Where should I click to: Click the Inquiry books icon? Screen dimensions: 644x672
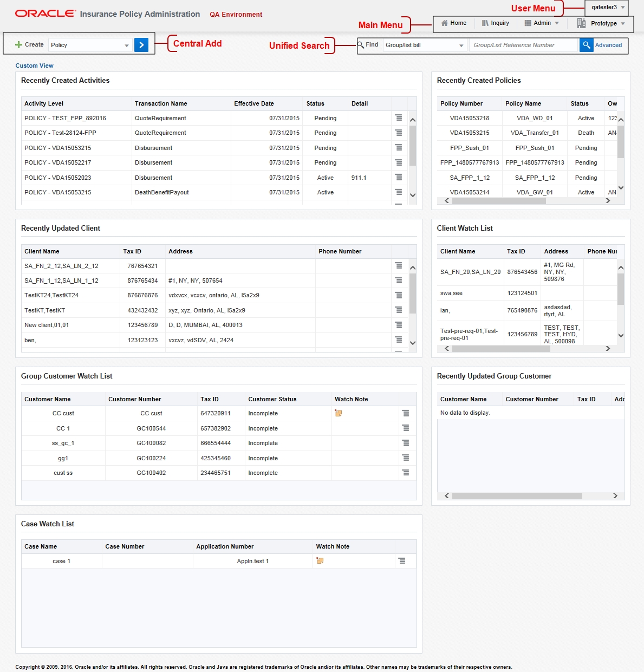click(485, 23)
